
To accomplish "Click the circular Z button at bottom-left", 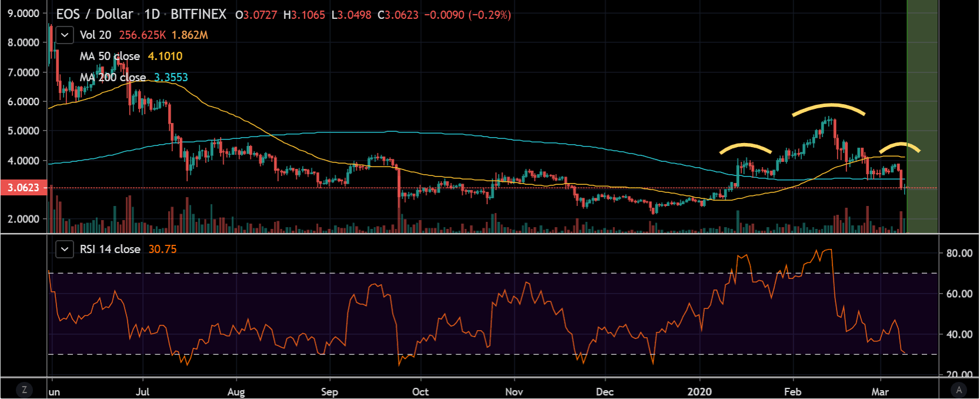I will click(x=24, y=389).
